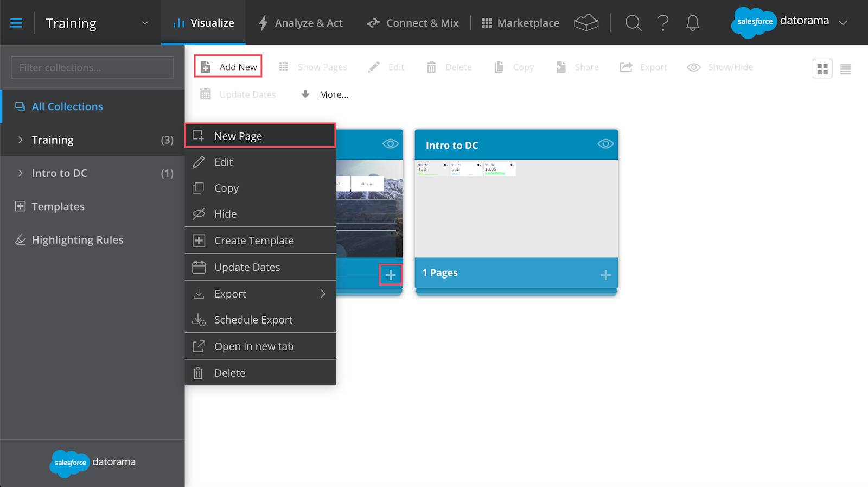Toggle eye icon on the partially hidden card
The image size is (868, 487).
(391, 144)
